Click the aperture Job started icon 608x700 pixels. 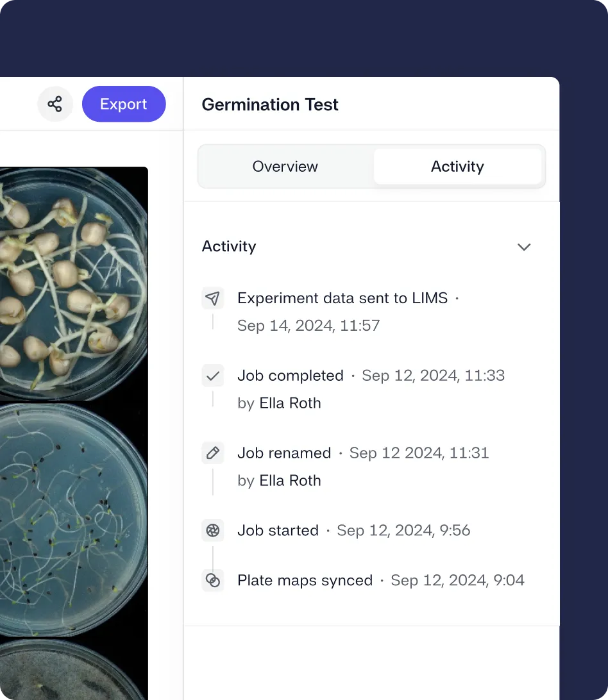tap(213, 530)
